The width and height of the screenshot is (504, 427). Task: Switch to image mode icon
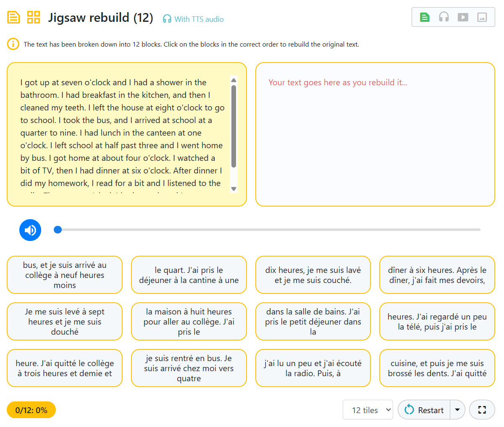(x=482, y=17)
